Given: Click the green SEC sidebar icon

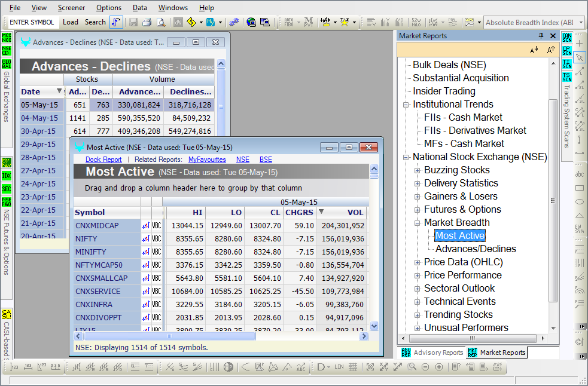Looking at the screenshot, I should pos(7,188).
